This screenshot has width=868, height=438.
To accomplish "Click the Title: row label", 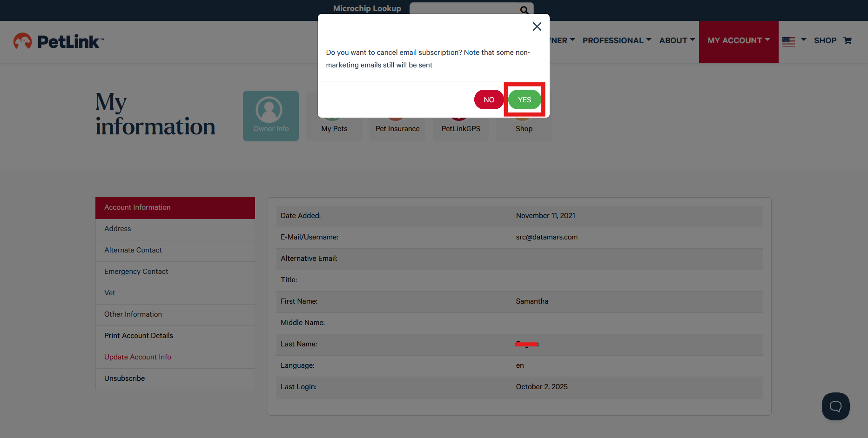I will coord(289,280).
